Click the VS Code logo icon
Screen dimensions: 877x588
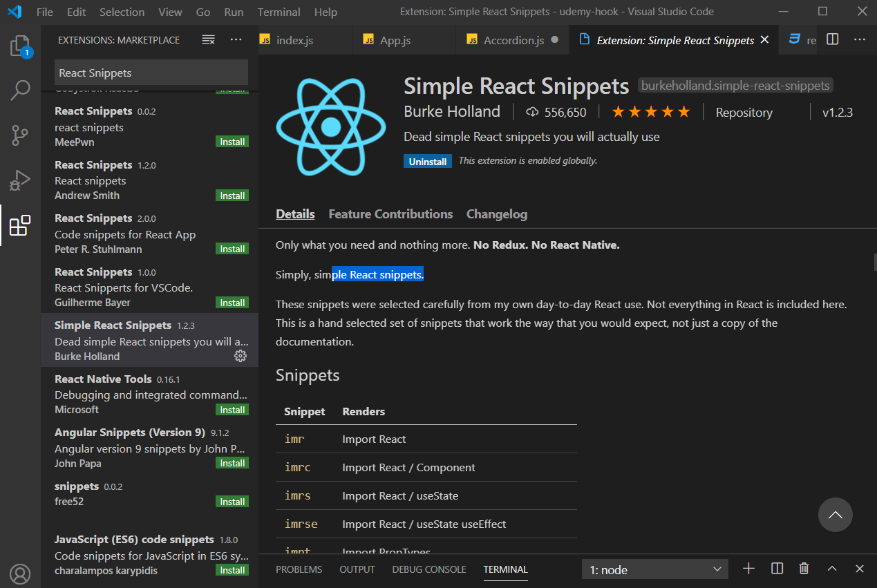[x=15, y=12]
